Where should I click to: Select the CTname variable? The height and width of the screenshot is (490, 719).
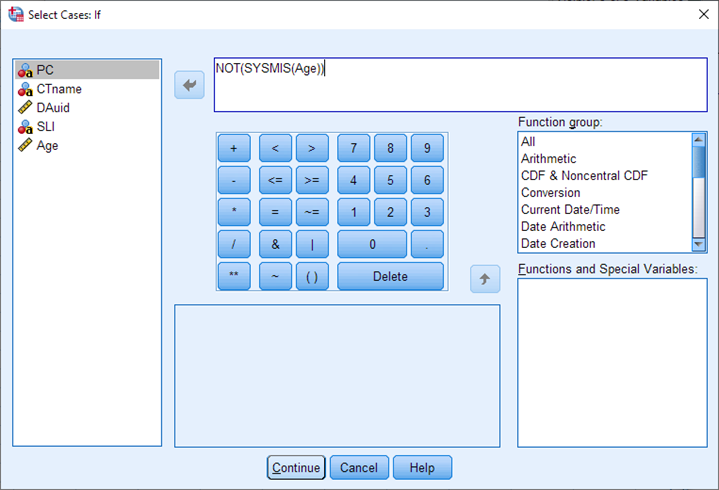[87, 89]
